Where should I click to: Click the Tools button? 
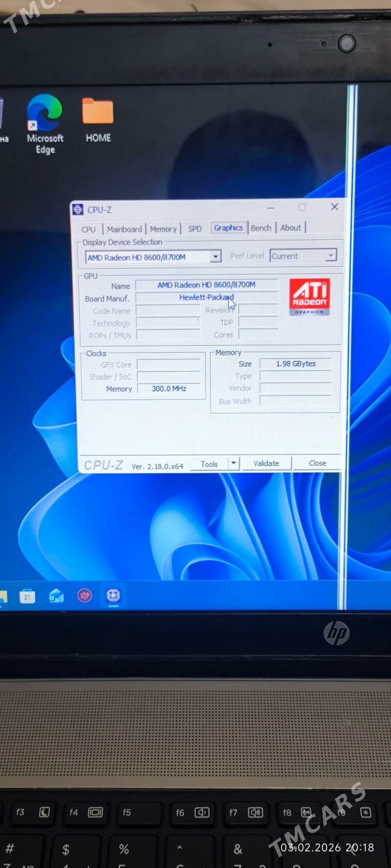point(209,464)
